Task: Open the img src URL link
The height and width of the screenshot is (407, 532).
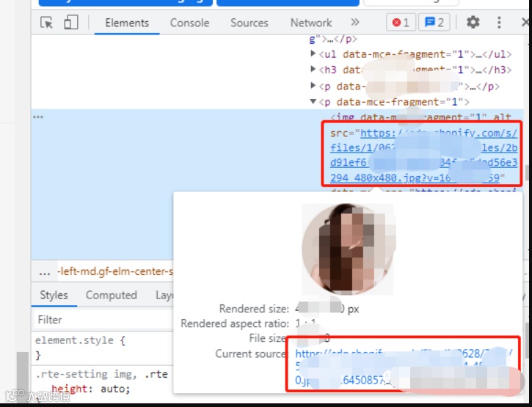Action: click(x=423, y=155)
